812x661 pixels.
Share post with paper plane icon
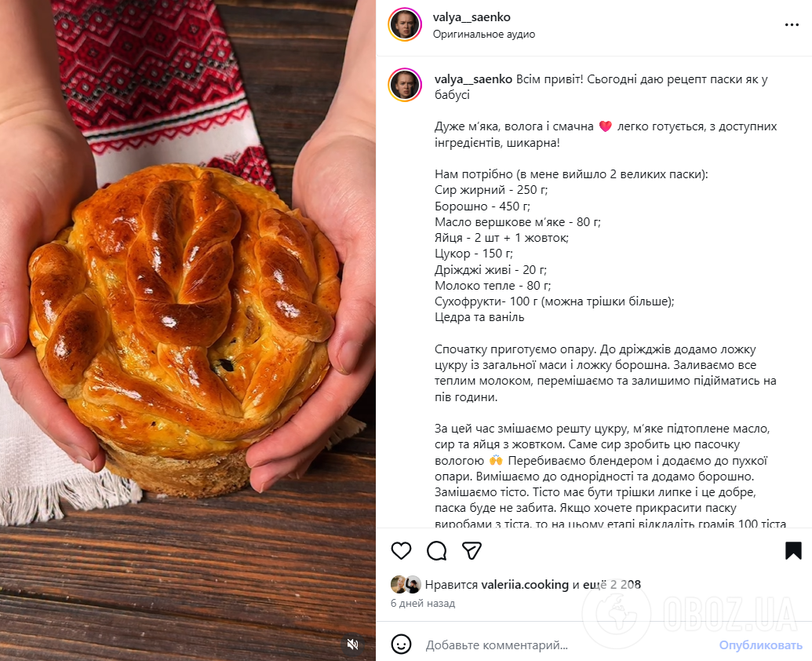click(x=472, y=550)
